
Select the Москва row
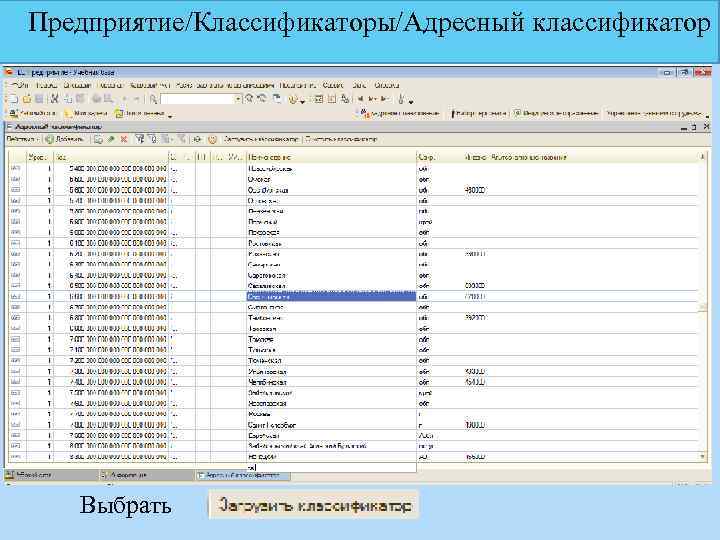[354, 414]
